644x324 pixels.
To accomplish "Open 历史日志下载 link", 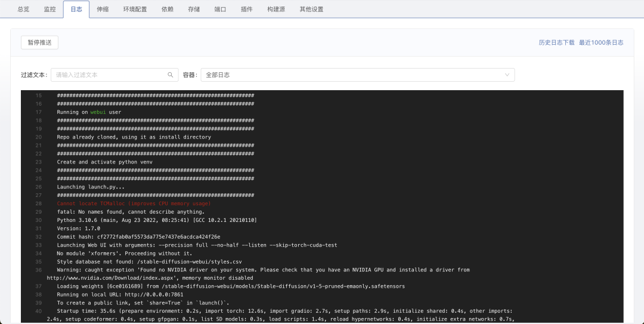I will click(x=556, y=42).
